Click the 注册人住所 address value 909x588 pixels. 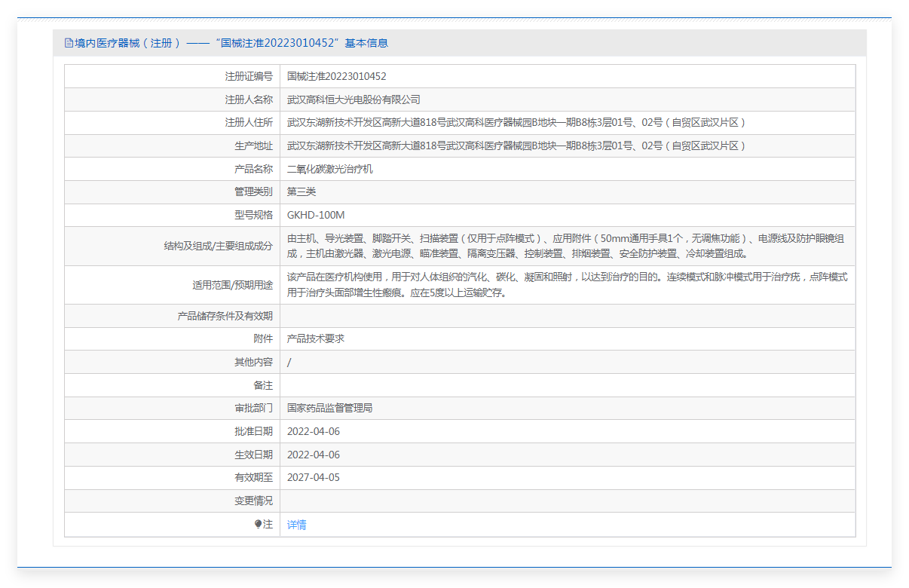516,123
